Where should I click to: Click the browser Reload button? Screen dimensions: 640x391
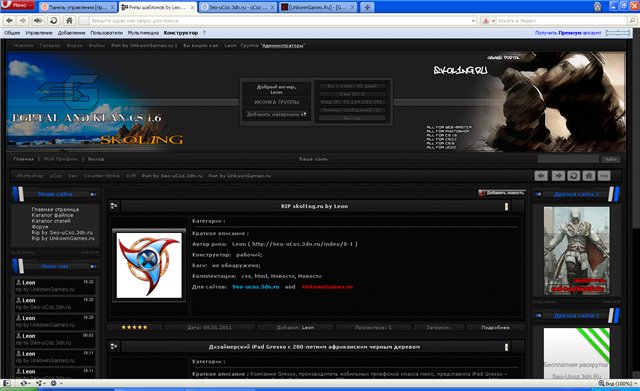[53, 20]
